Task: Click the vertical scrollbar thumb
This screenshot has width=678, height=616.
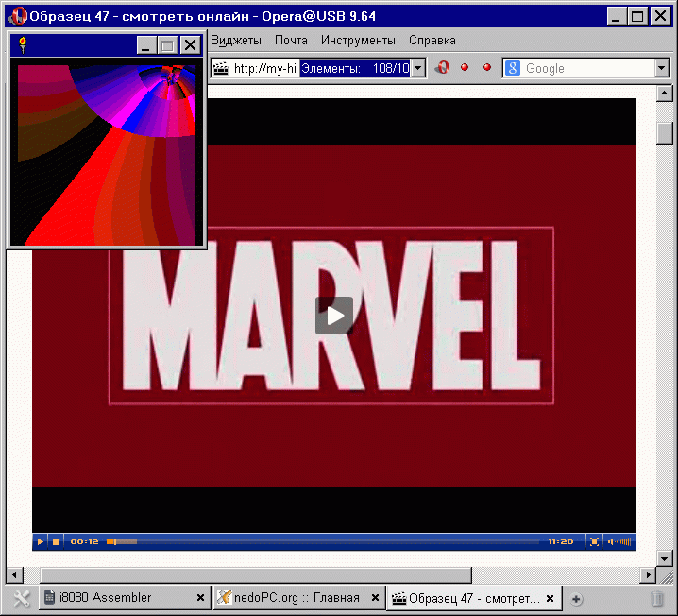Action: coord(665,133)
